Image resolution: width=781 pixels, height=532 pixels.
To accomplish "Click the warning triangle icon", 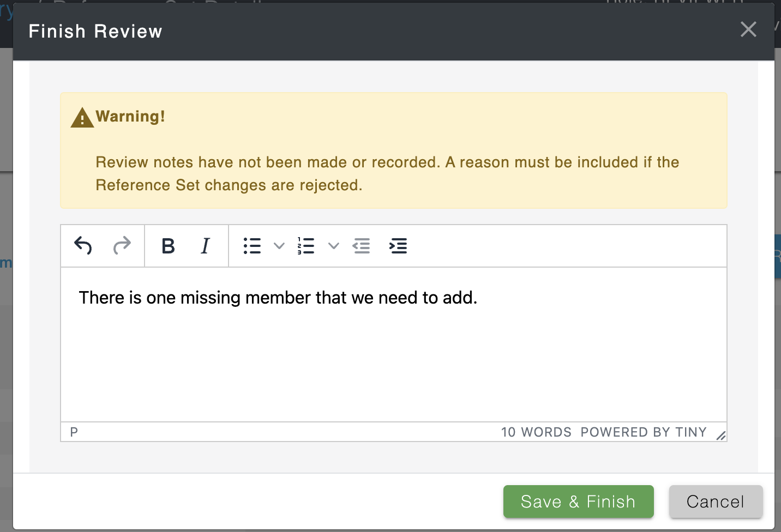I will tap(82, 117).
